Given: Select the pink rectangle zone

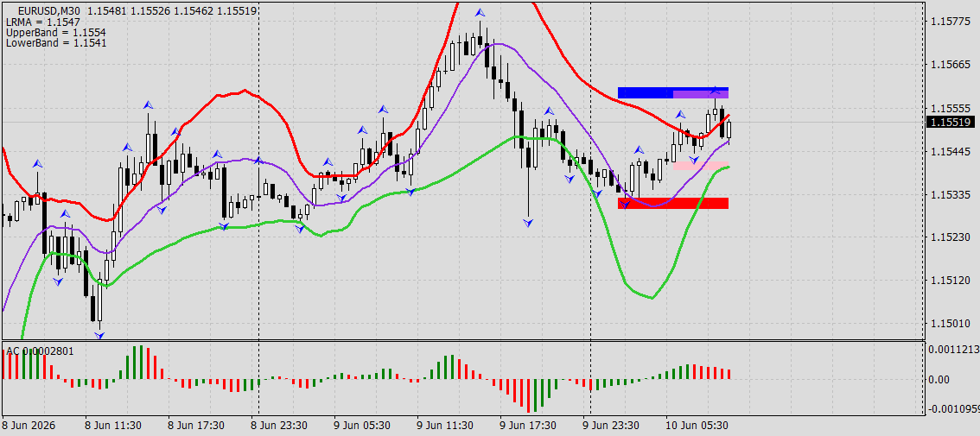Looking at the screenshot, I should tap(700, 166).
